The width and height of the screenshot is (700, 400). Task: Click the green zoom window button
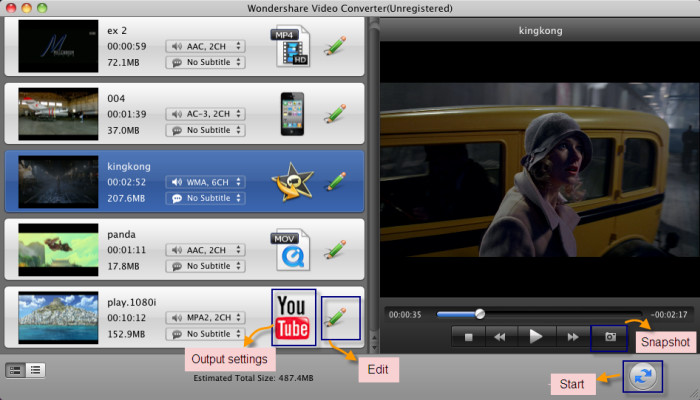coord(42,8)
